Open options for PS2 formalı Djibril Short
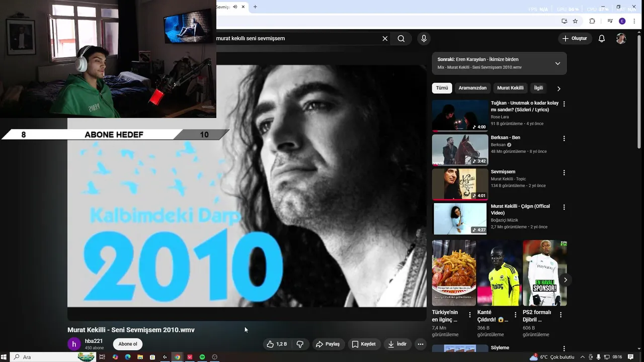 (560, 315)
